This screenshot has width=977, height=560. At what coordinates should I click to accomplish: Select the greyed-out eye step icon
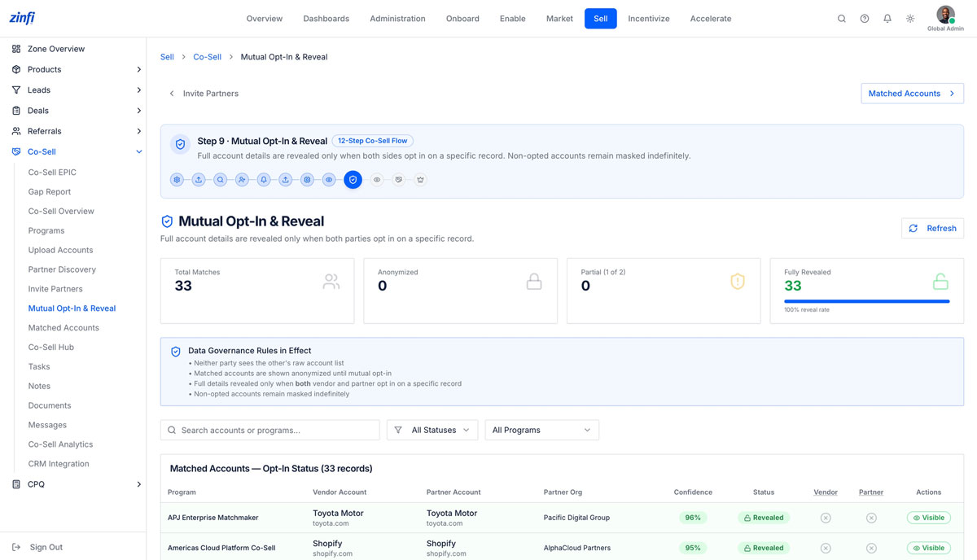(x=377, y=180)
